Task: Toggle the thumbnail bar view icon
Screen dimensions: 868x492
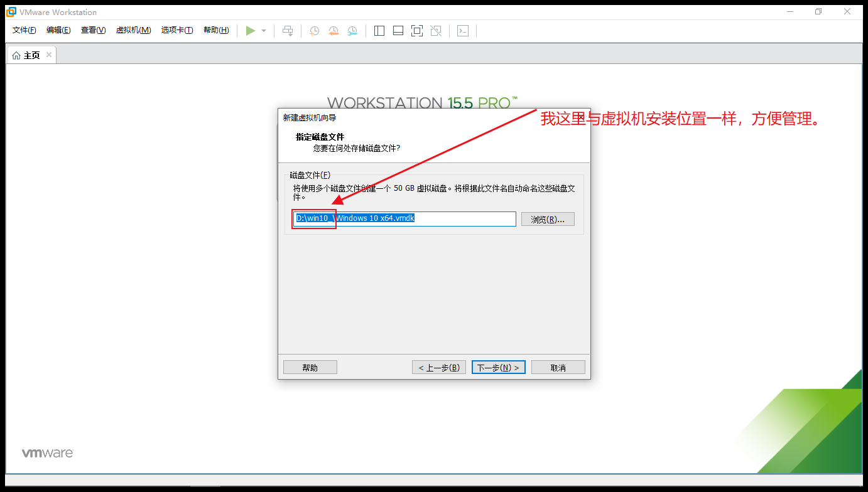Action: click(398, 31)
